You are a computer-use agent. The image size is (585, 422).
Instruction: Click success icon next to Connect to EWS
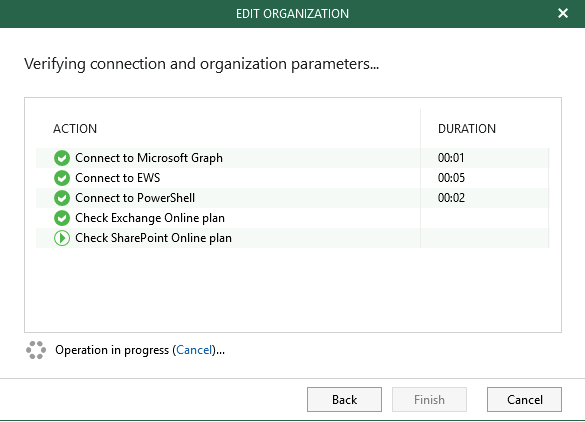tap(62, 178)
